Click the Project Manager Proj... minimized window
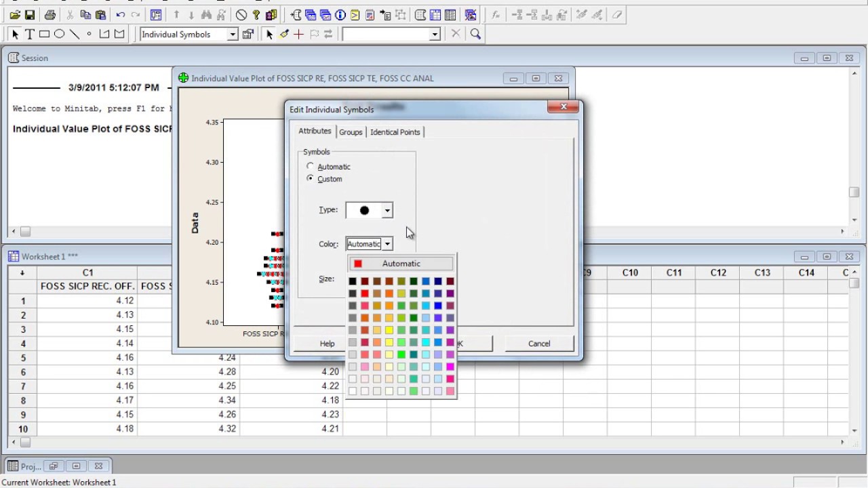868x488 pixels. (31, 466)
